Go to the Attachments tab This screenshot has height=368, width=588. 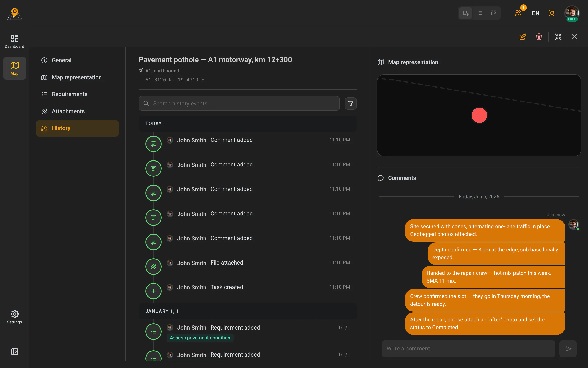(x=77, y=111)
